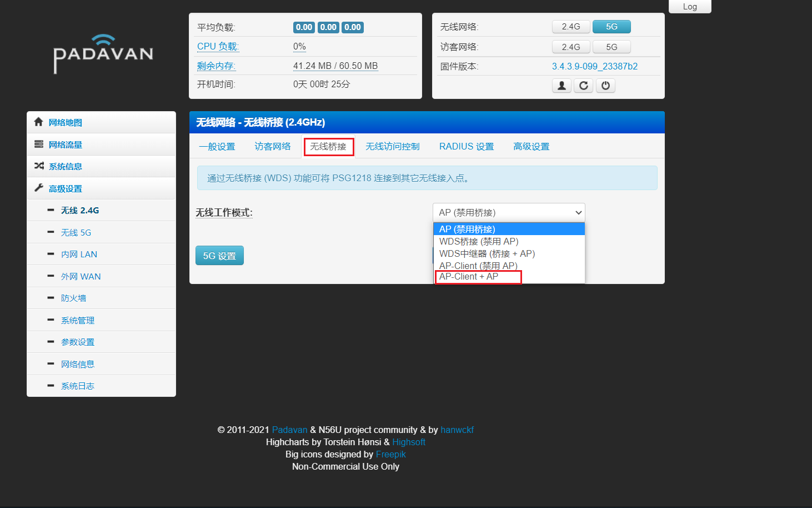
Task: Open the firmware version link 3.4.3.9-099_23387b2
Action: click(594, 67)
